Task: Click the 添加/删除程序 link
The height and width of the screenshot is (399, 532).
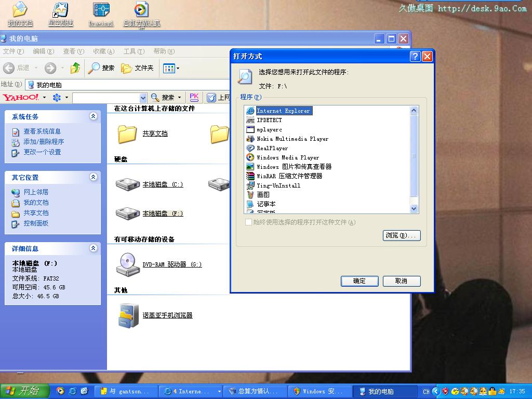Action: point(44,142)
